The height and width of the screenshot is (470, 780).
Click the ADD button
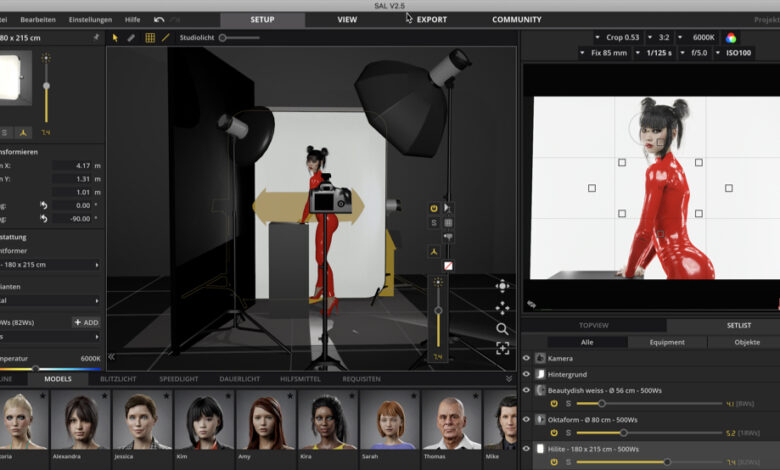pyautogui.click(x=85, y=322)
